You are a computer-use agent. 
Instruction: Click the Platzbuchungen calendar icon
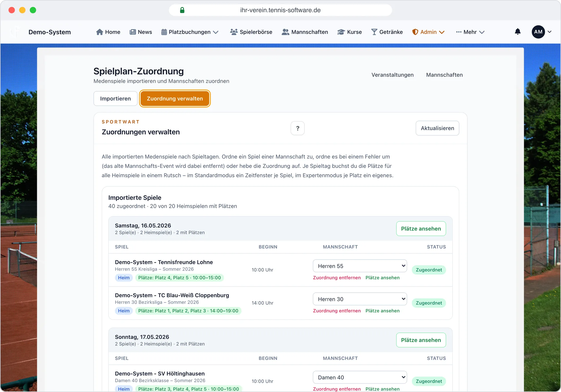[164, 32]
